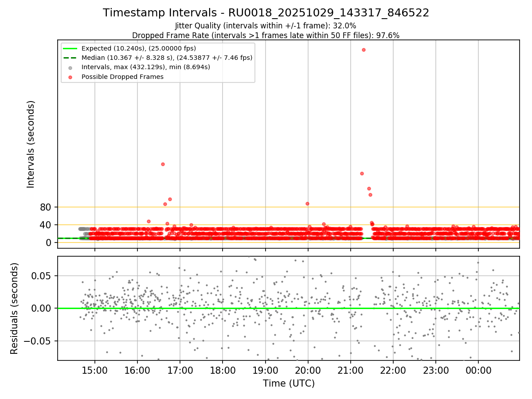Image resolution: width=532 pixels, height=399 pixels.
Task: Click the 40 tick label on the Intervals axis
Action: pyautogui.click(x=47, y=225)
